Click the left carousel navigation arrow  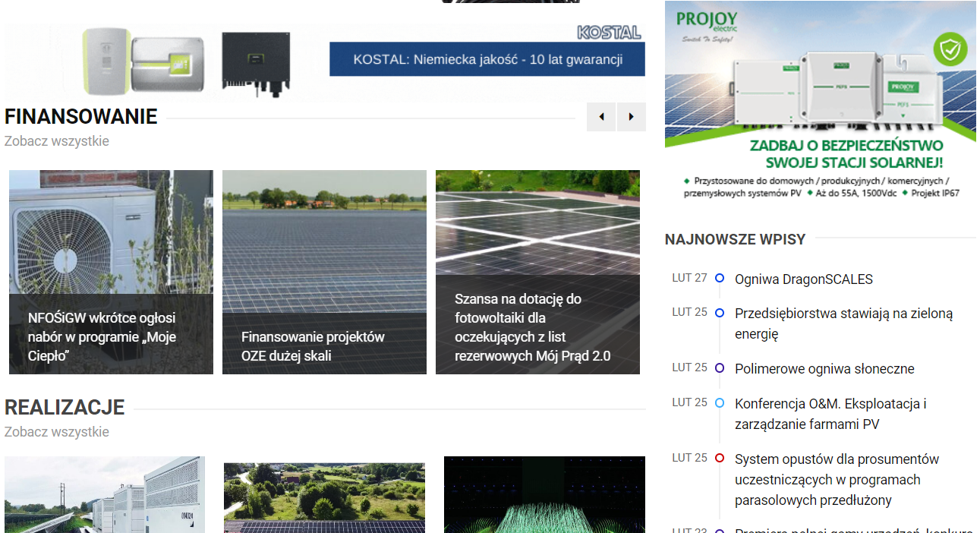600,117
